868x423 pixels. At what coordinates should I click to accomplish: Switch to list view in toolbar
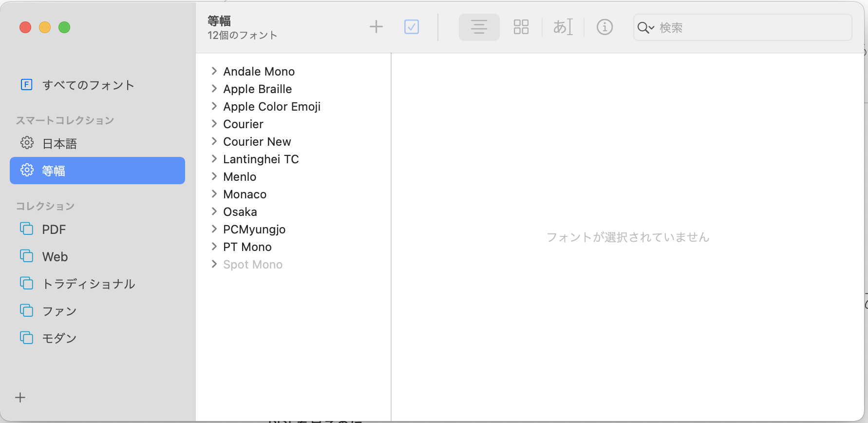point(479,27)
